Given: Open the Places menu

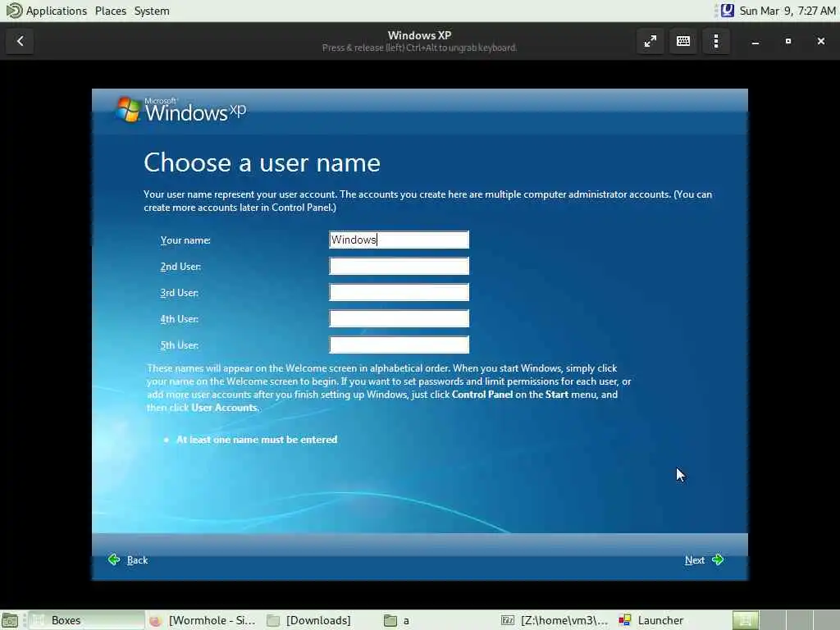Looking at the screenshot, I should [111, 11].
